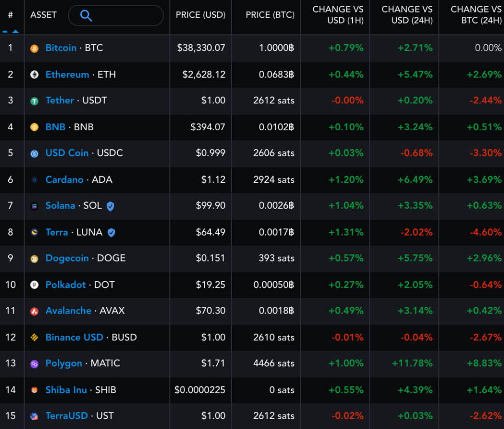Click Dogecoin BTC price 393 sats

pos(277,258)
